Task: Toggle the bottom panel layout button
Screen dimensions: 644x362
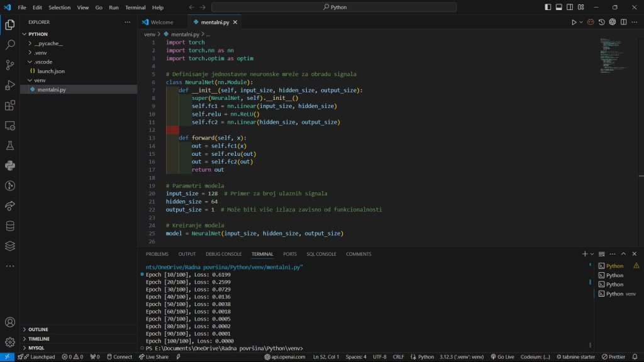Action: 559,8
